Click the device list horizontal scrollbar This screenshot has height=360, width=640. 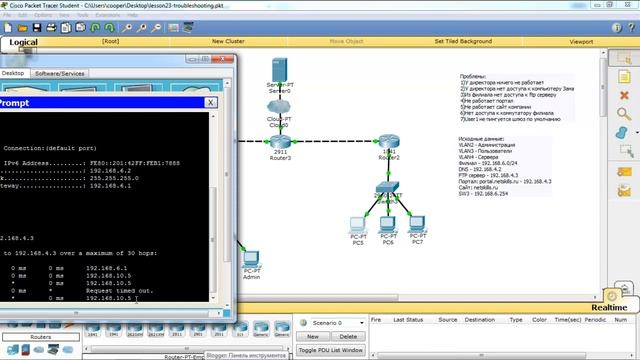187,349
